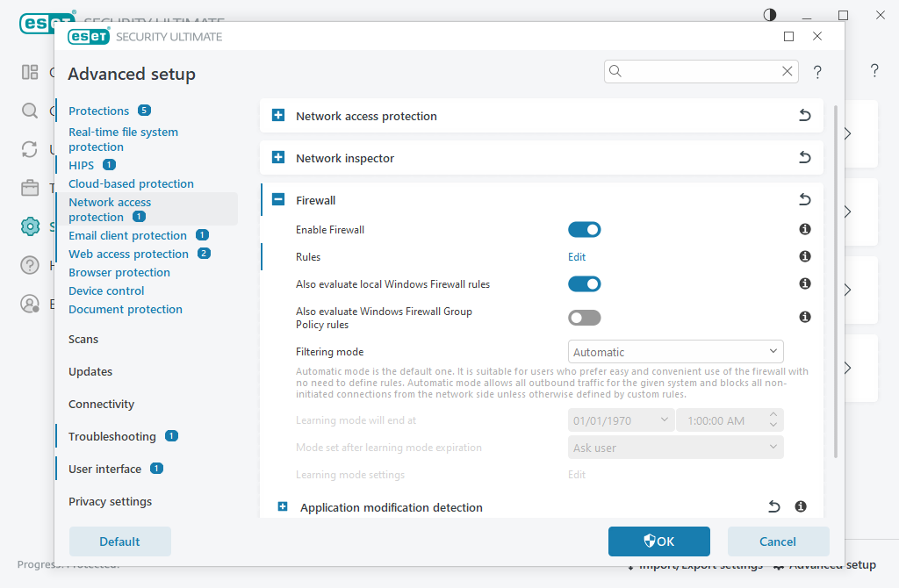Screen dimensions: 899x588
Task: Open the Filtering mode dropdown
Action: pos(675,352)
